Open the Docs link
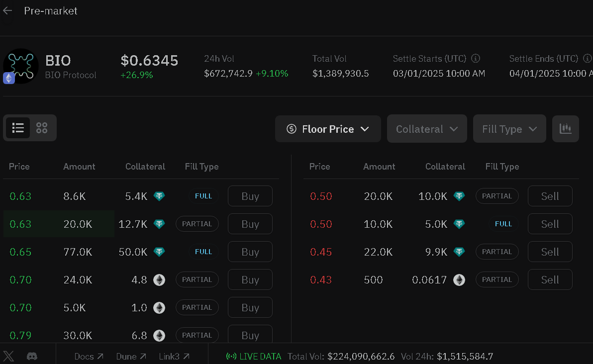The width and height of the screenshot is (593, 364). click(x=89, y=357)
